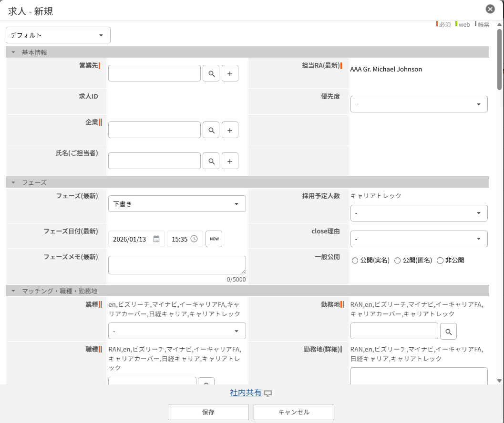504x423 pixels.
Task: Click the search icon next to 営業先 field
Action: [x=211, y=74]
